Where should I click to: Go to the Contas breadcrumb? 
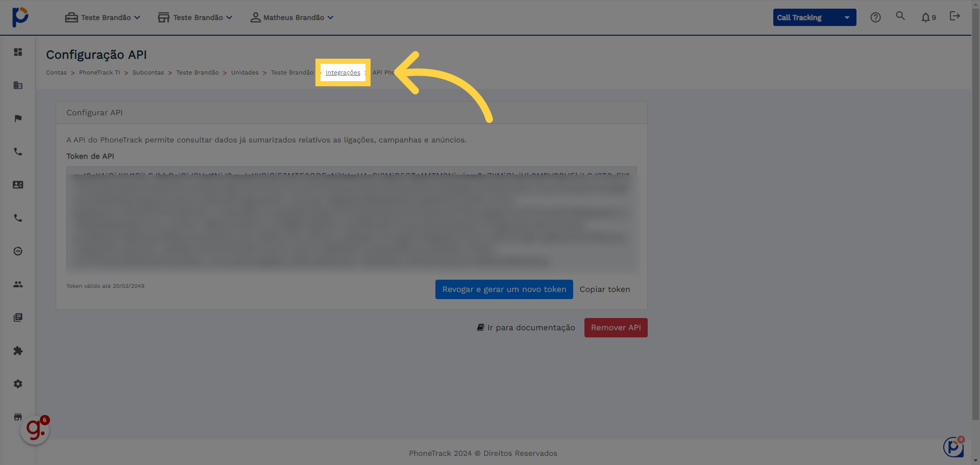pos(56,72)
